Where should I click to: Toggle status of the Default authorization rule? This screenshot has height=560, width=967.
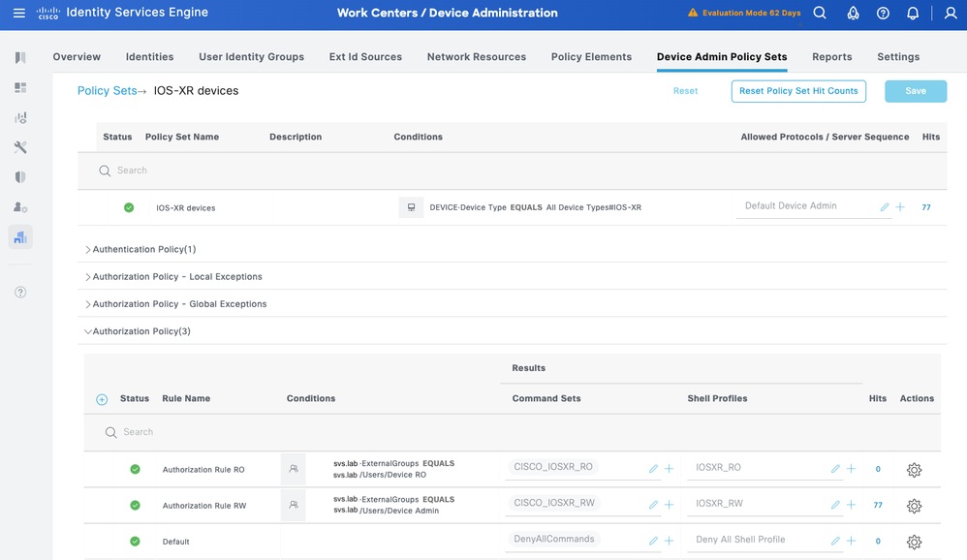click(x=135, y=542)
